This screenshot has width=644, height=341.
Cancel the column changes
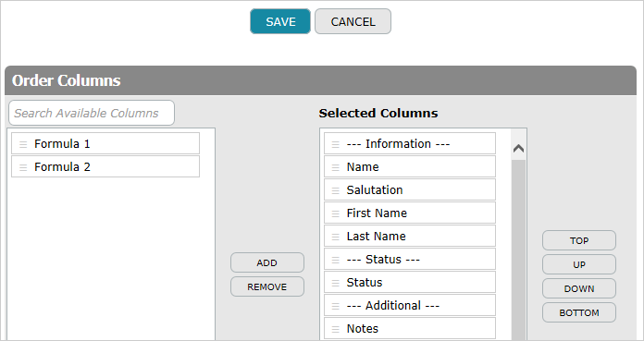(353, 21)
